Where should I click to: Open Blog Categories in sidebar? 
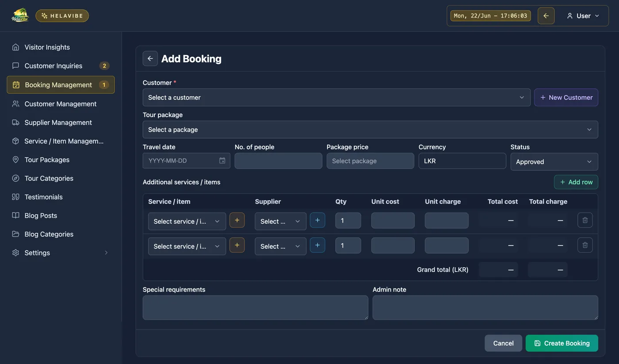[61, 234]
